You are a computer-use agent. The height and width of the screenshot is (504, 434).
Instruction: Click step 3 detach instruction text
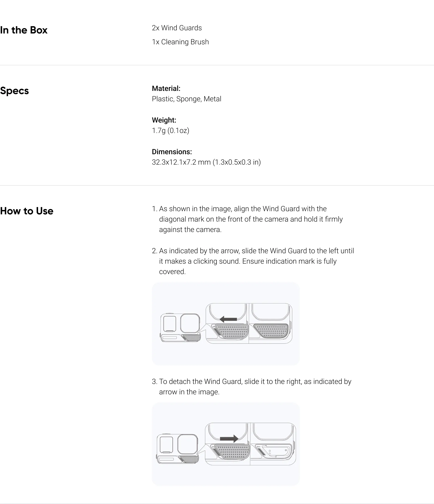point(252,386)
